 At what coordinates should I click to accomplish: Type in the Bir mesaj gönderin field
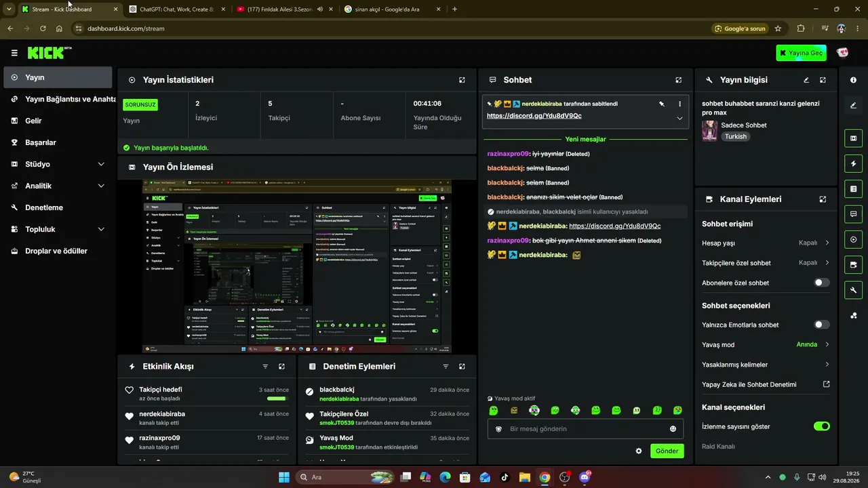click(587, 429)
